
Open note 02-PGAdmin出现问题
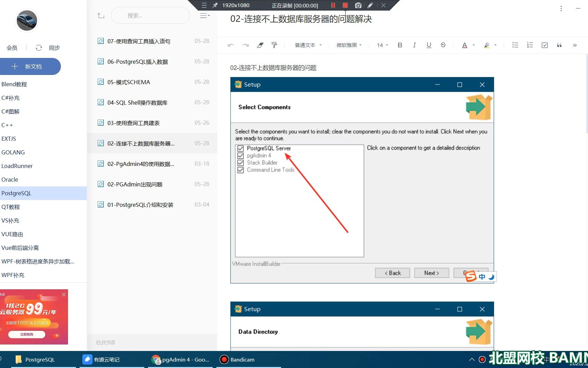click(x=152, y=184)
